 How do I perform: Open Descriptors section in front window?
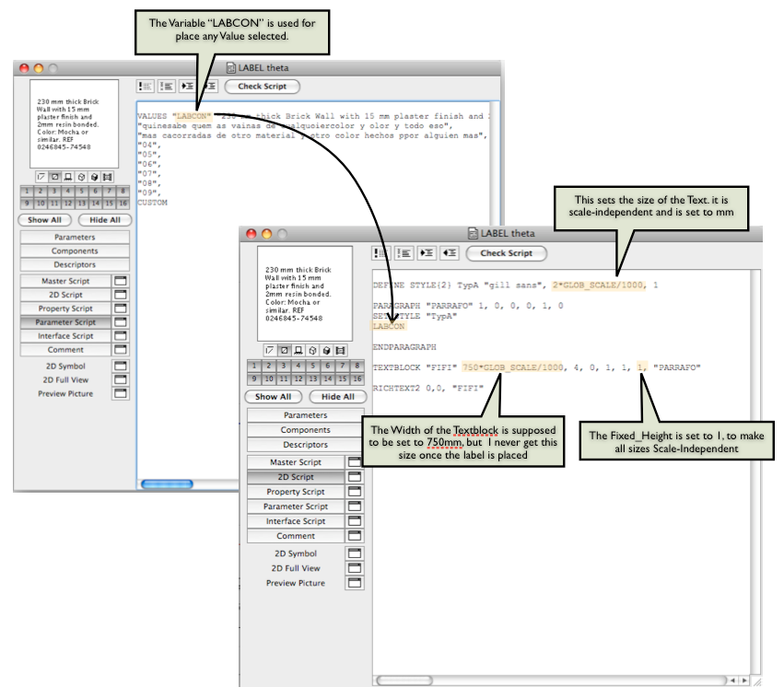tap(306, 445)
